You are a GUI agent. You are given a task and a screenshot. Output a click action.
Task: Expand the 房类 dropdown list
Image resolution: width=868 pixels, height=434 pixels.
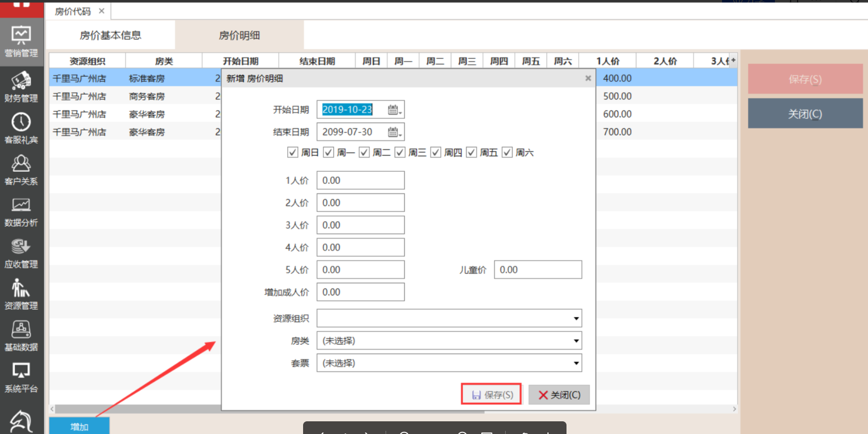click(575, 341)
